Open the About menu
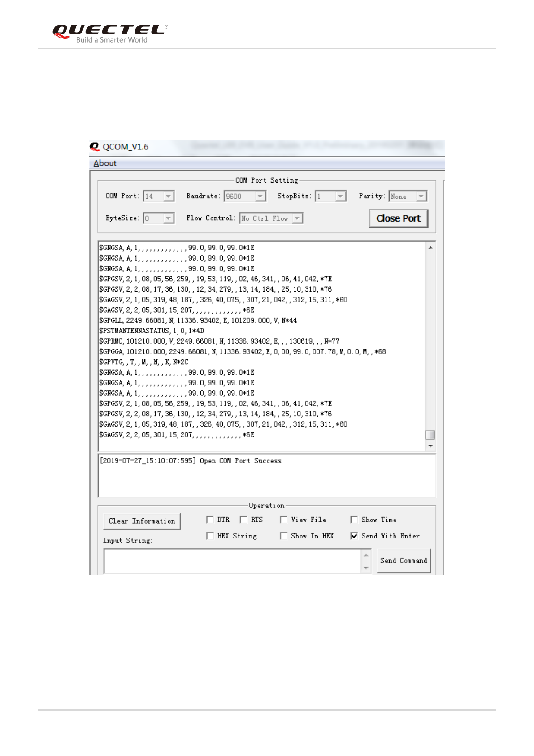534x756 pixels. click(x=105, y=163)
